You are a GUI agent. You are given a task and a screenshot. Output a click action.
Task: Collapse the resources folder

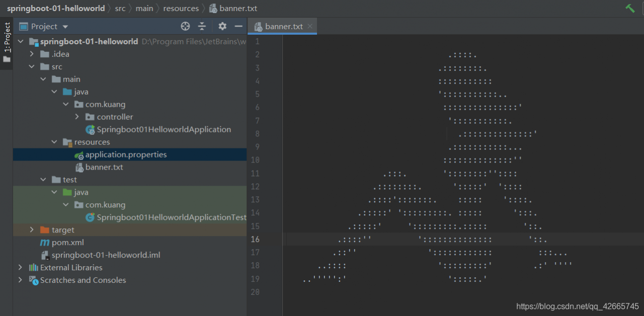tap(54, 142)
